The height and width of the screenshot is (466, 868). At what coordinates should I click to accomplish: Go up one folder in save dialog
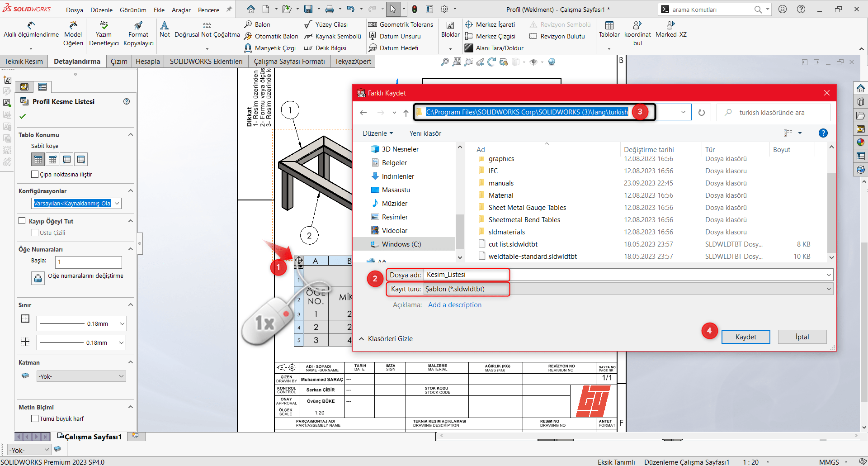406,113
